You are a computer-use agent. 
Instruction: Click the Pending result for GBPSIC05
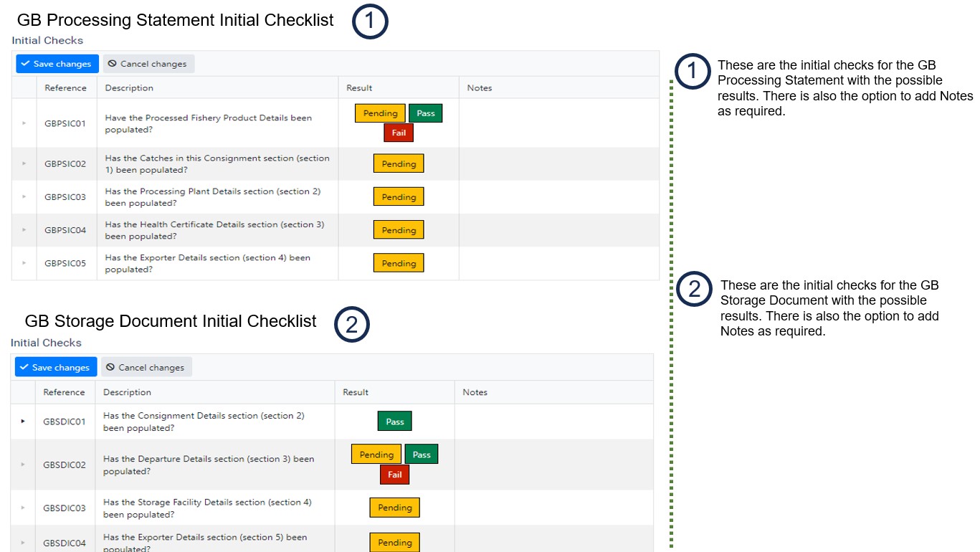tap(399, 263)
